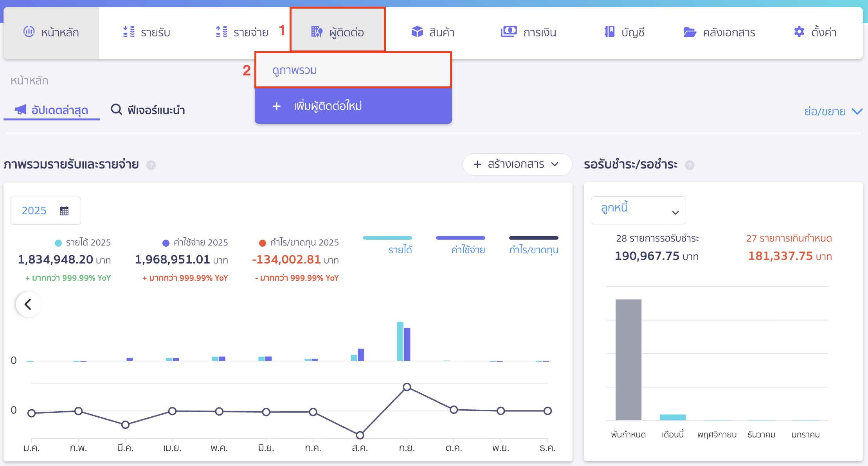Viewport: 868px width, 466px height.
Task: Click the รายจ่าย expense list icon
Action: 222,32
